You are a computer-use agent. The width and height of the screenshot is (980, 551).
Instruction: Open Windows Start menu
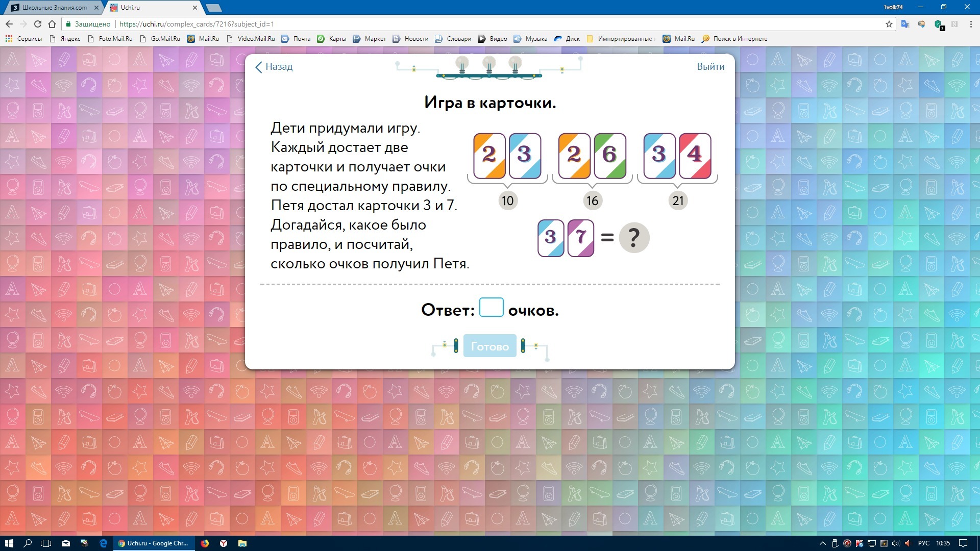(x=9, y=543)
